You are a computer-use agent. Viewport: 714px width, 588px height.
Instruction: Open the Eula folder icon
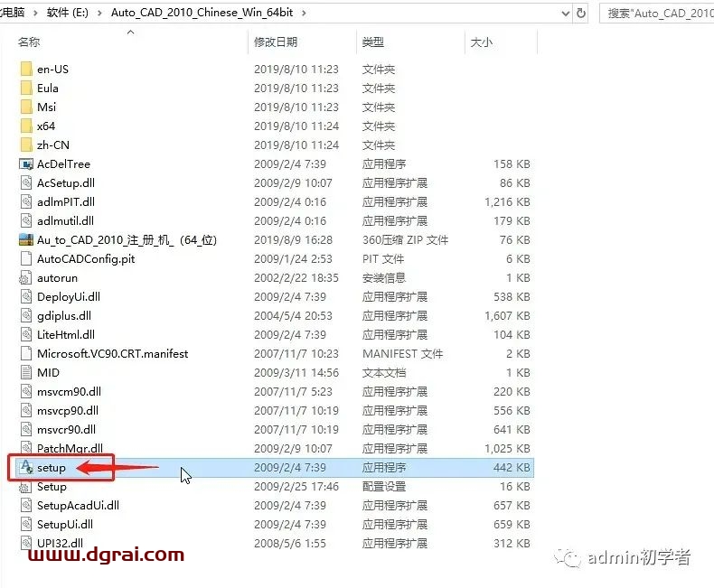click(x=26, y=89)
